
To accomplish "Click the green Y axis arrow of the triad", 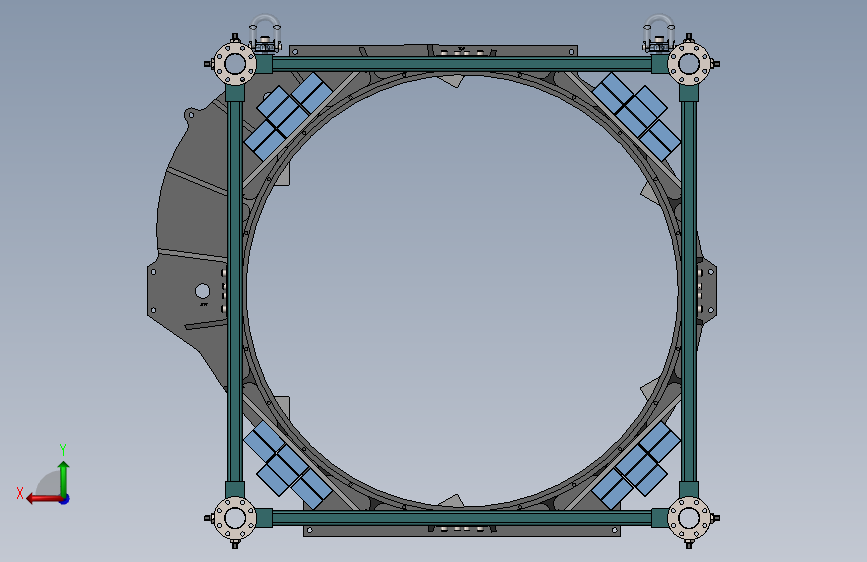I will pos(64,479).
